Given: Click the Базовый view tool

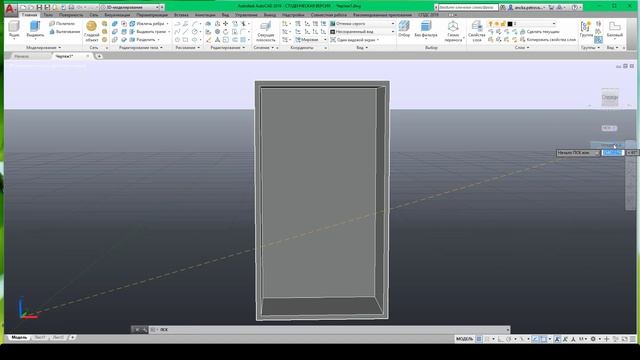Looking at the screenshot, I should click(x=614, y=29).
